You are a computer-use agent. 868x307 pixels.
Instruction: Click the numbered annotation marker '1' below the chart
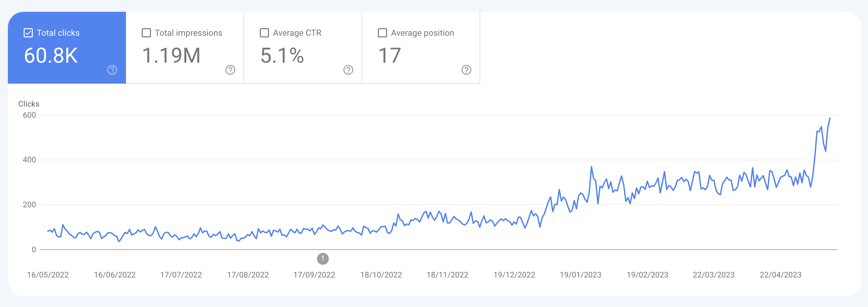point(323,259)
